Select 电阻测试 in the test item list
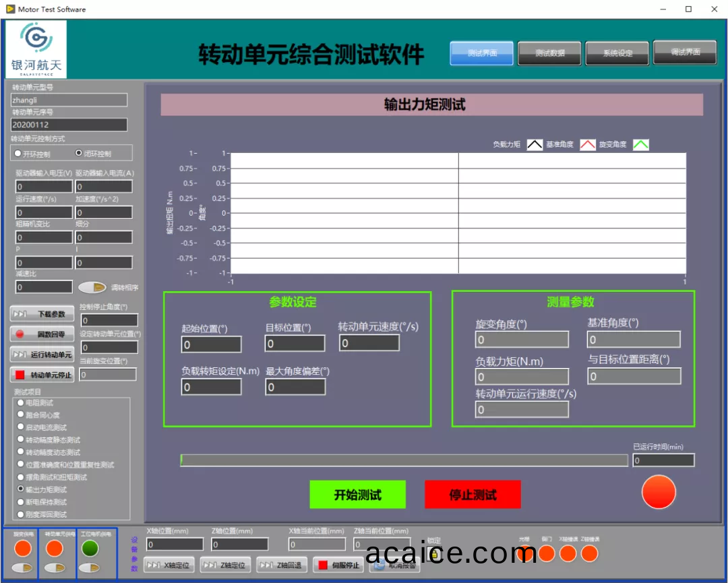This screenshot has width=728, height=583. 21,402
